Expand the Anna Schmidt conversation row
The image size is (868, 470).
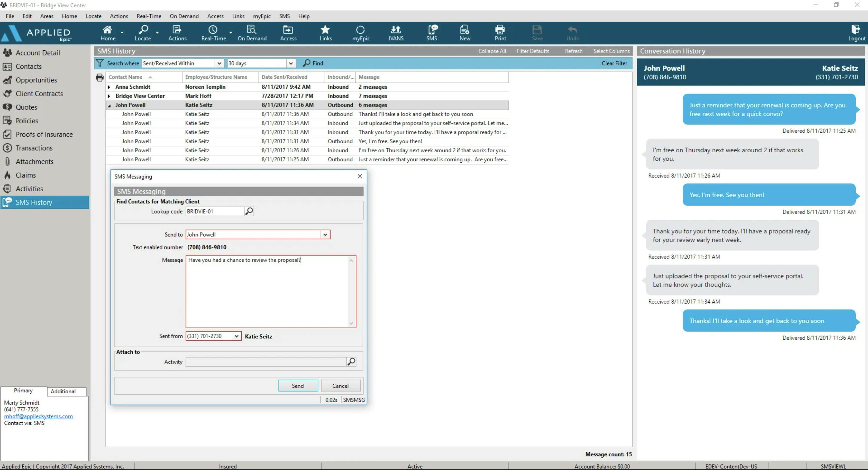pos(109,87)
